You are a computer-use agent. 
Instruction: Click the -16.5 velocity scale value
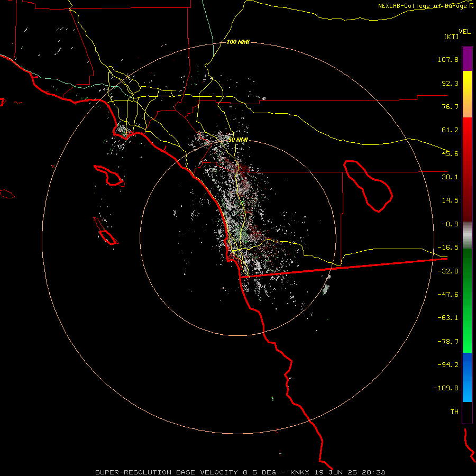tap(448, 248)
